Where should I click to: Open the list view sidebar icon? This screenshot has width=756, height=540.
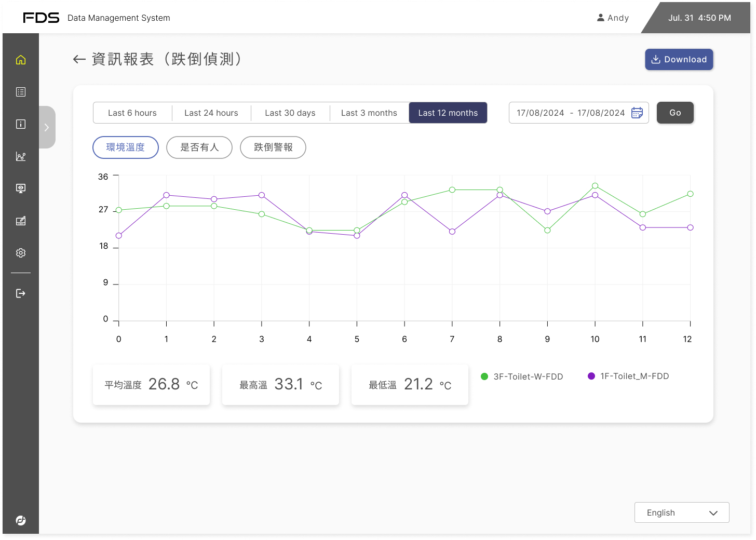pos(21,92)
